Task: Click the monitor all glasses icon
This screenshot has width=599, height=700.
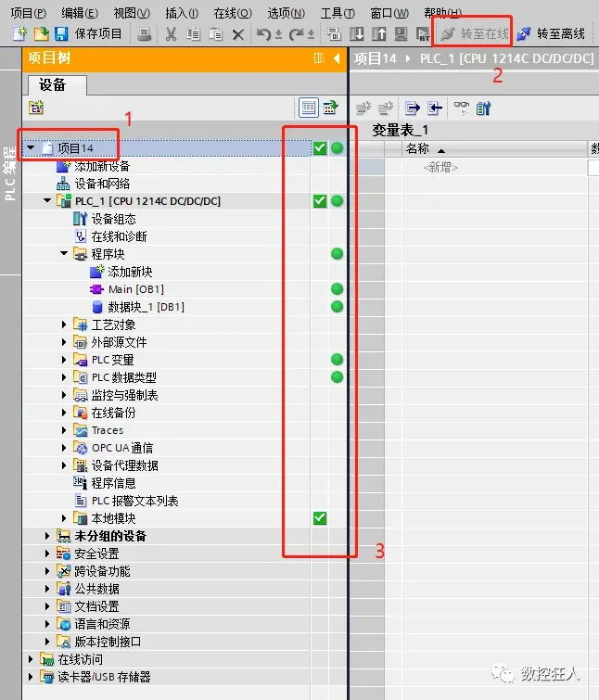Action: tap(462, 108)
